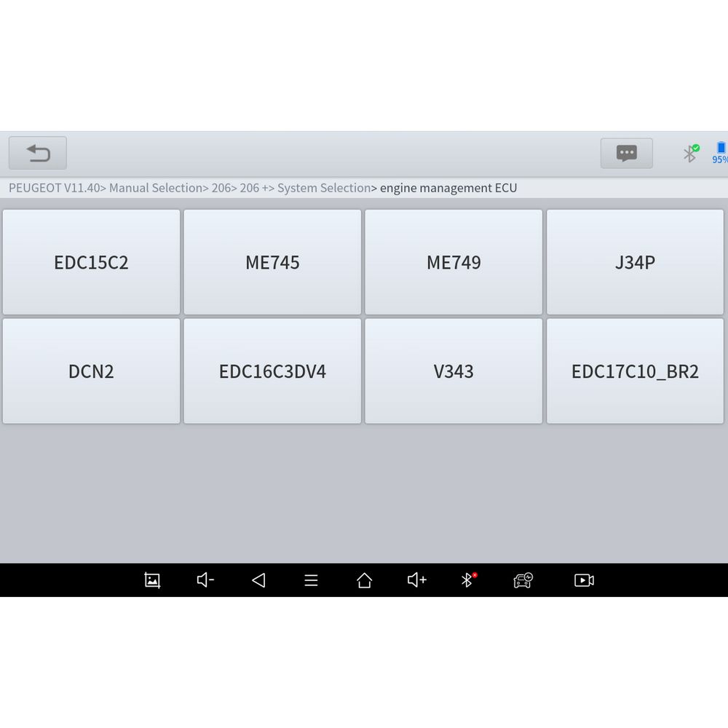
Task: Go to the home screen
Action: click(x=364, y=580)
